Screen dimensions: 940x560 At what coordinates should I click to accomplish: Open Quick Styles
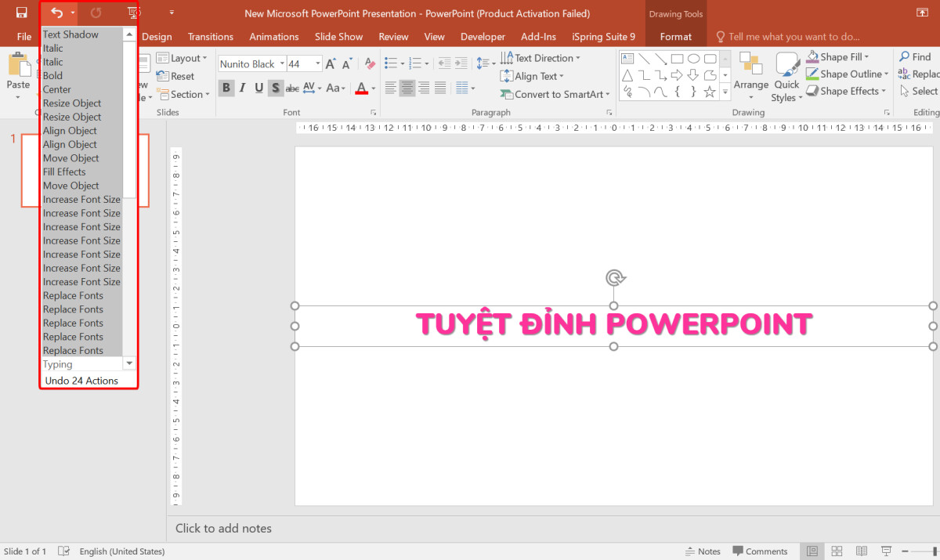[786, 74]
